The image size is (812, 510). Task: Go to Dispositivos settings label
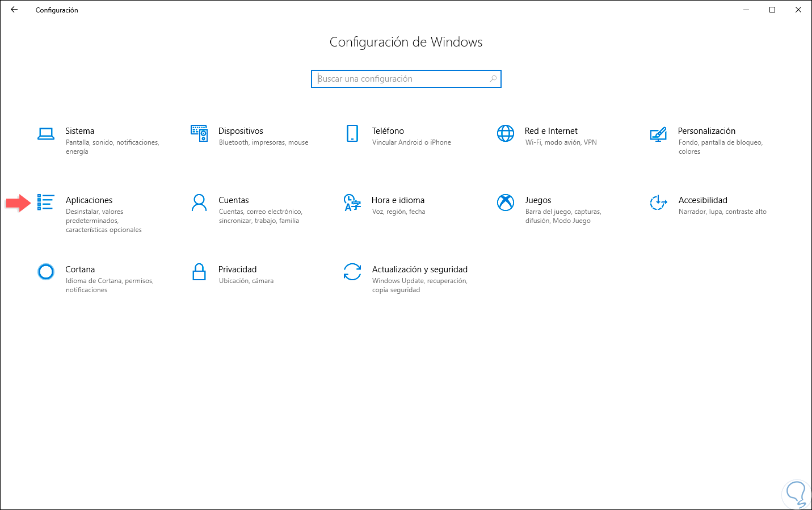241,131
